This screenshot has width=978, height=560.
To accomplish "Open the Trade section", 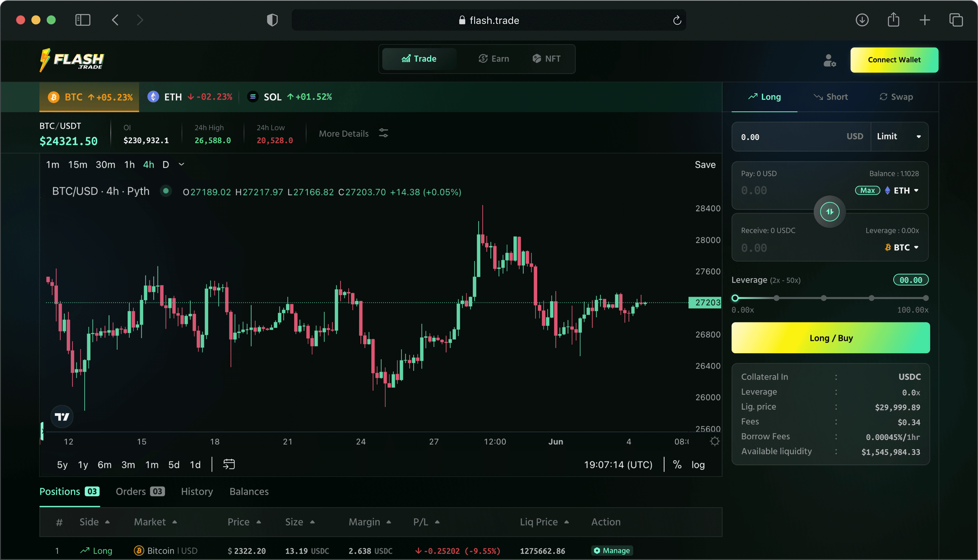I will (x=419, y=59).
